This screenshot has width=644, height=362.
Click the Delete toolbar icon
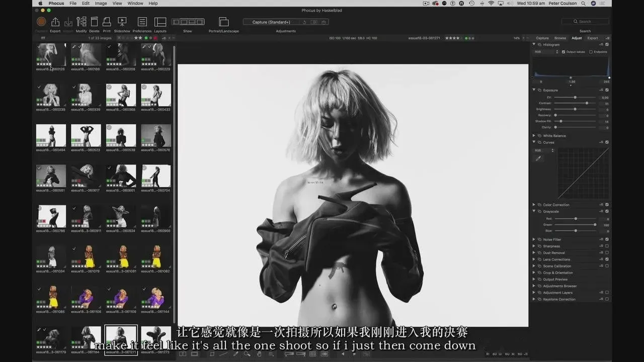coord(94,22)
